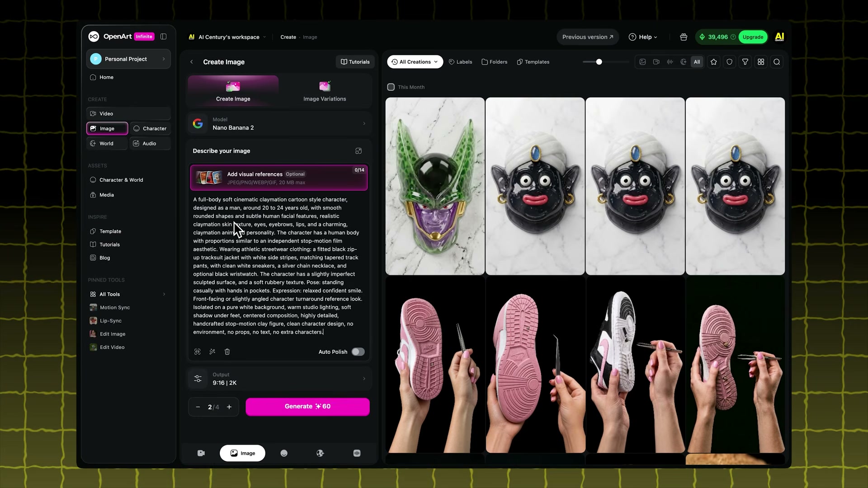Screen dimensions: 868x488
Task: Open Motion Sync pinned tool
Action: pyautogui.click(x=110, y=307)
